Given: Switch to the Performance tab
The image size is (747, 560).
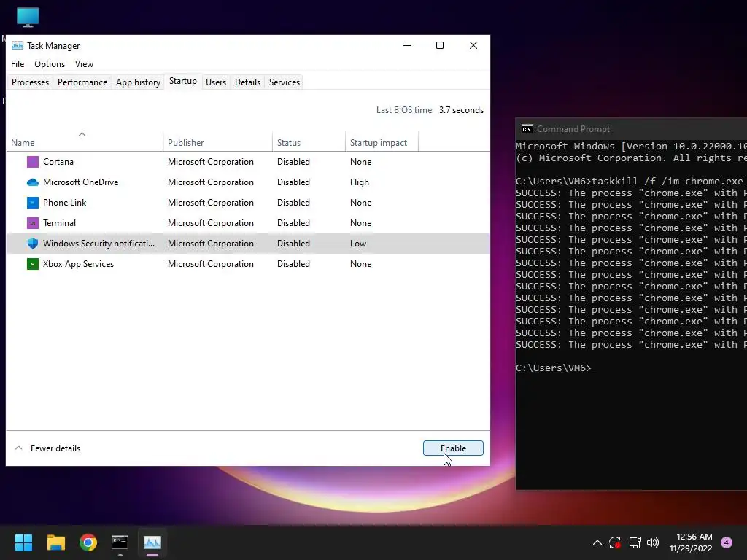Looking at the screenshot, I should point(82,82).
